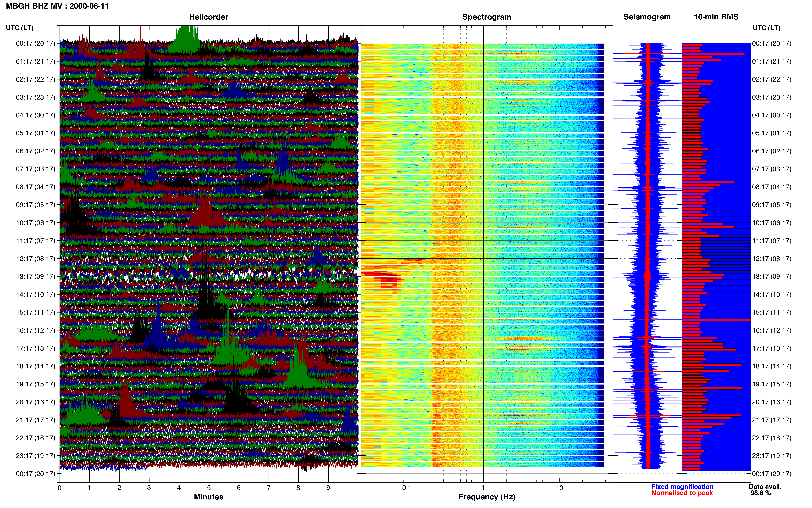The image size is (812, 508).
Task: Select the "Spectrogram" panel heading
Action: tap(487, 17)
